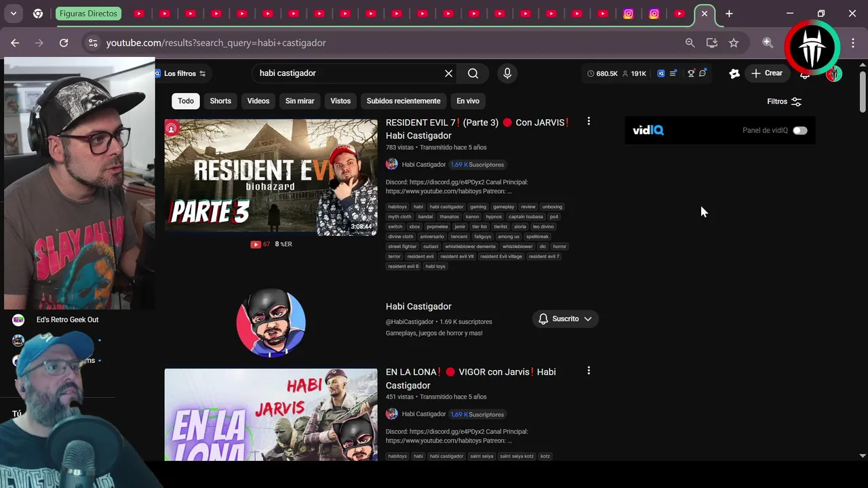Open the Chrome three-dot menu
The width and height of the screenshot is (868, 488).
(853, 43)
